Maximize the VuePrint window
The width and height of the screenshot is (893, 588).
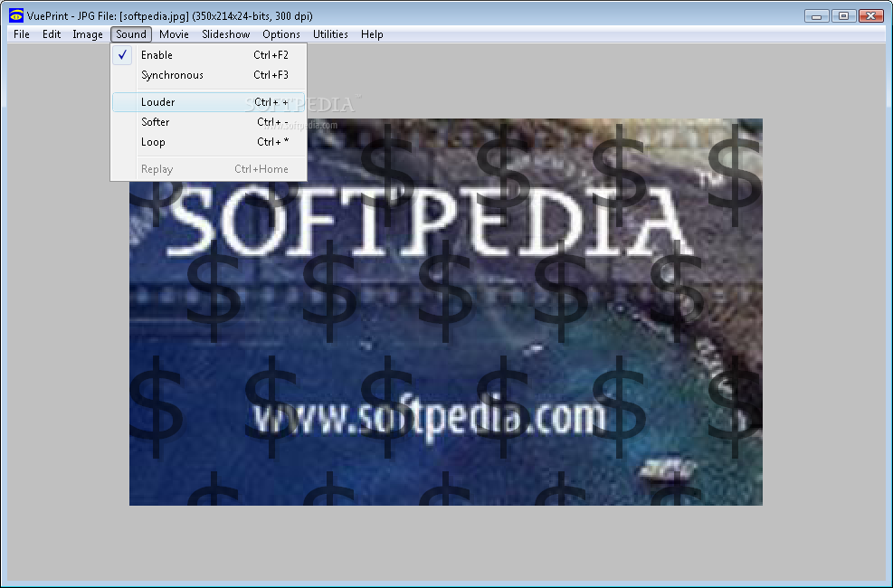click(844, 16)
